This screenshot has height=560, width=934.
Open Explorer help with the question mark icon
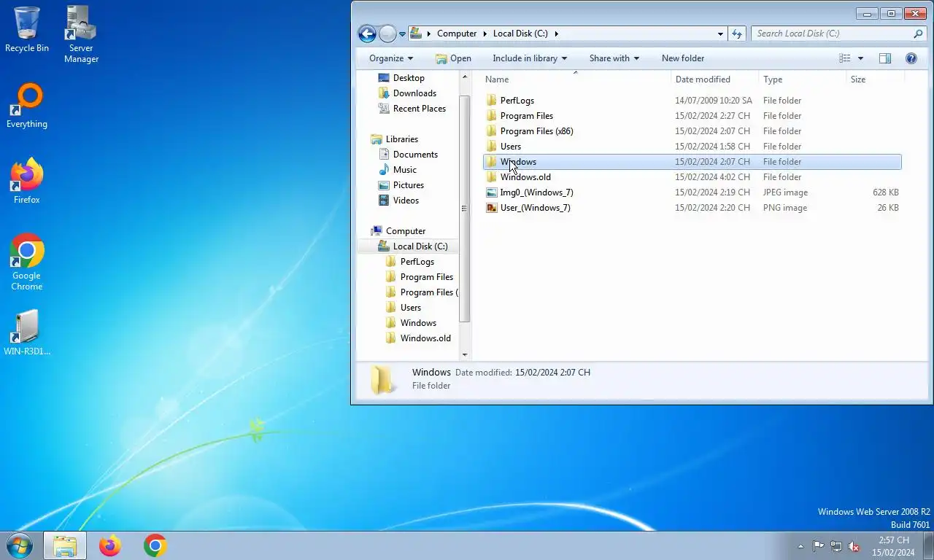pos(911,58)
